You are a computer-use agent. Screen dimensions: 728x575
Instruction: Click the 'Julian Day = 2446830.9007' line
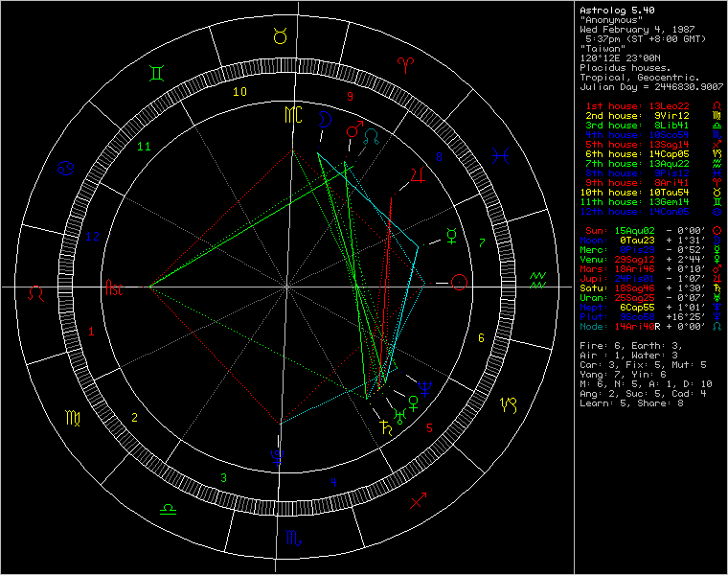pos(651,87)
